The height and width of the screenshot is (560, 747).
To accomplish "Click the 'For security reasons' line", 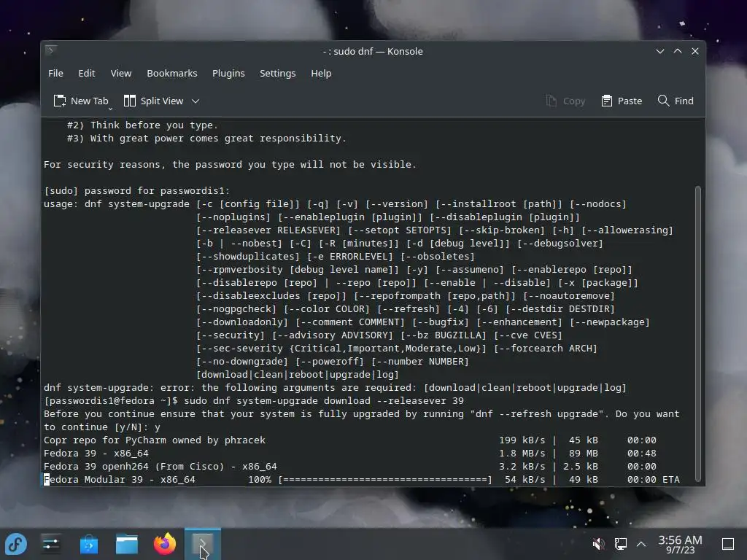I will [x=230, y=164].
